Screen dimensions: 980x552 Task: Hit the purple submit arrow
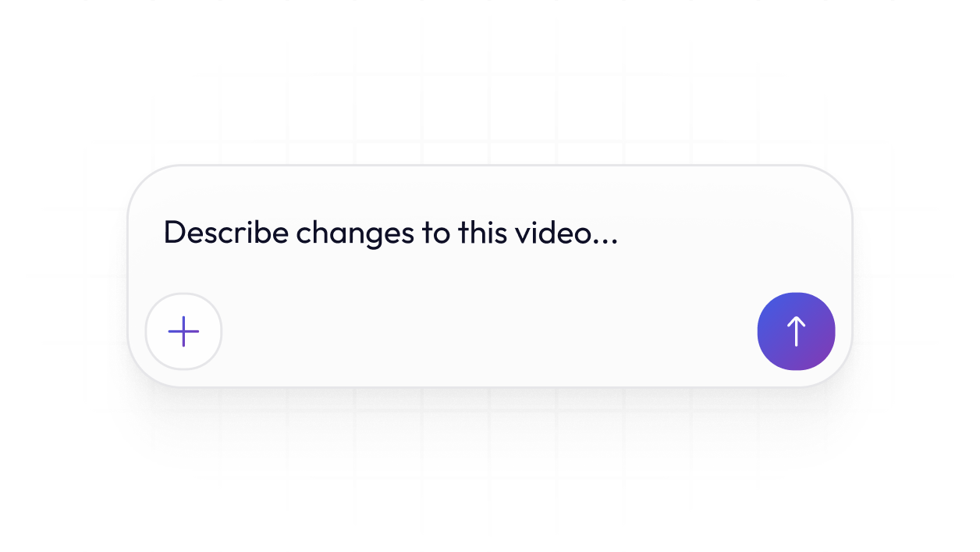coord(796,332)
